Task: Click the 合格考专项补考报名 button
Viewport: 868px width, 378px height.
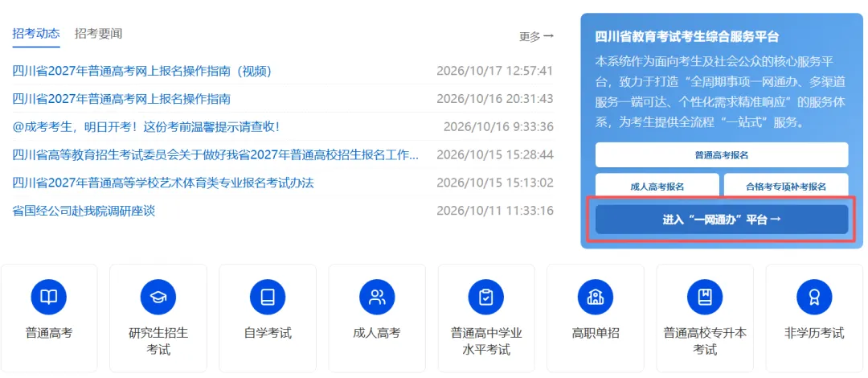Action: (x=785, y=186)
